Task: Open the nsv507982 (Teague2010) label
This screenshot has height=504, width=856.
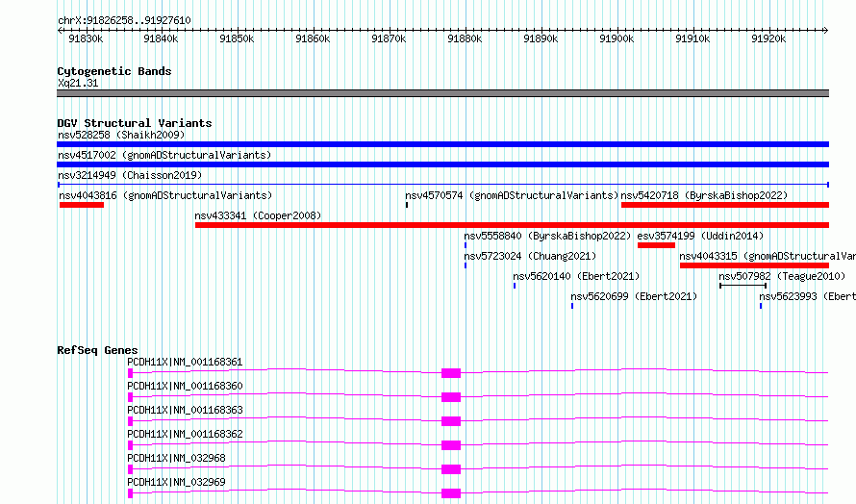Action: (782, 276)
